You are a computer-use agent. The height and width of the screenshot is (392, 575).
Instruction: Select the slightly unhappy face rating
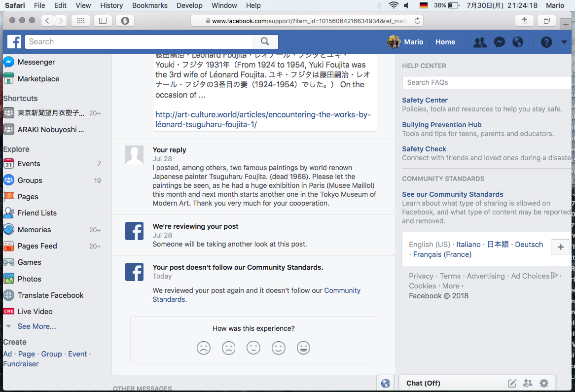point(228,348)
